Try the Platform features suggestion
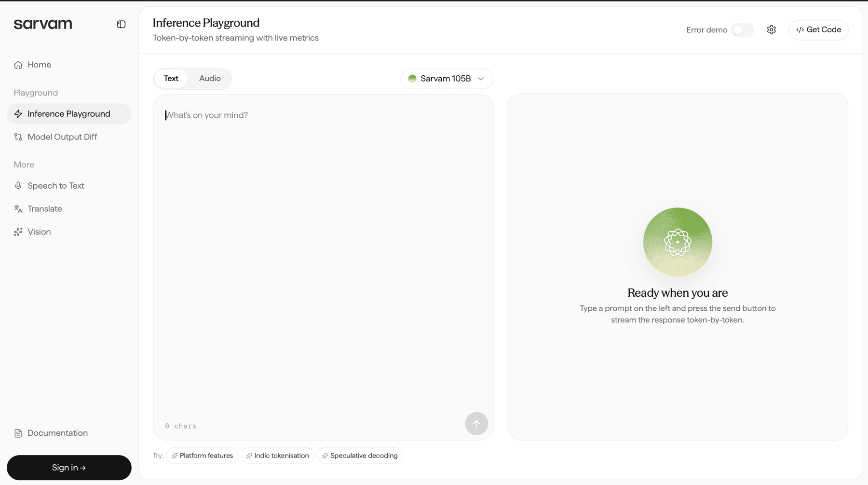The image size is (868, 485). point(202,456)
